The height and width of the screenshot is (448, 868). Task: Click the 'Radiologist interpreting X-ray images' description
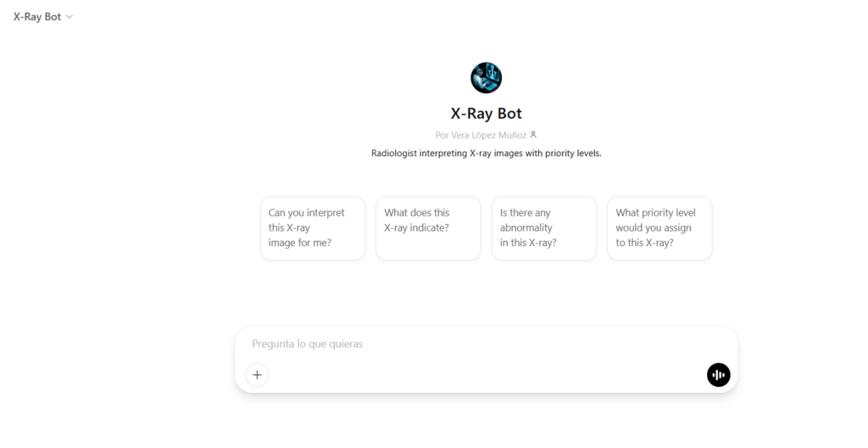coord(486,153)
